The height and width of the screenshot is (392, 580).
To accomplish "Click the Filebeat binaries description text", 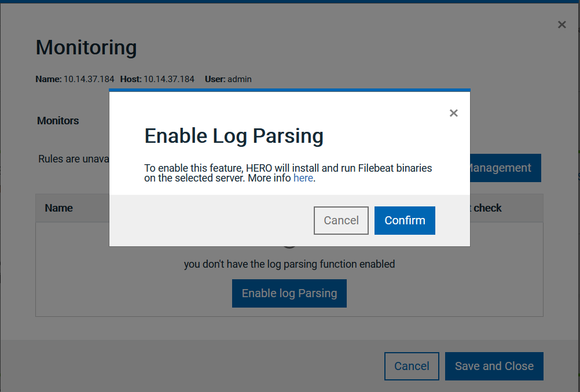I will [288, 173].
